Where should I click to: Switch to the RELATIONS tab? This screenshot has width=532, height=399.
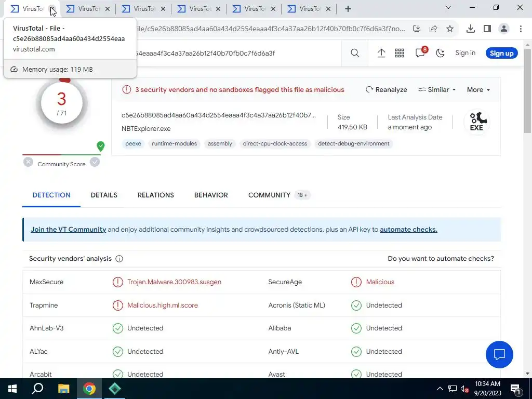point(156,195)
